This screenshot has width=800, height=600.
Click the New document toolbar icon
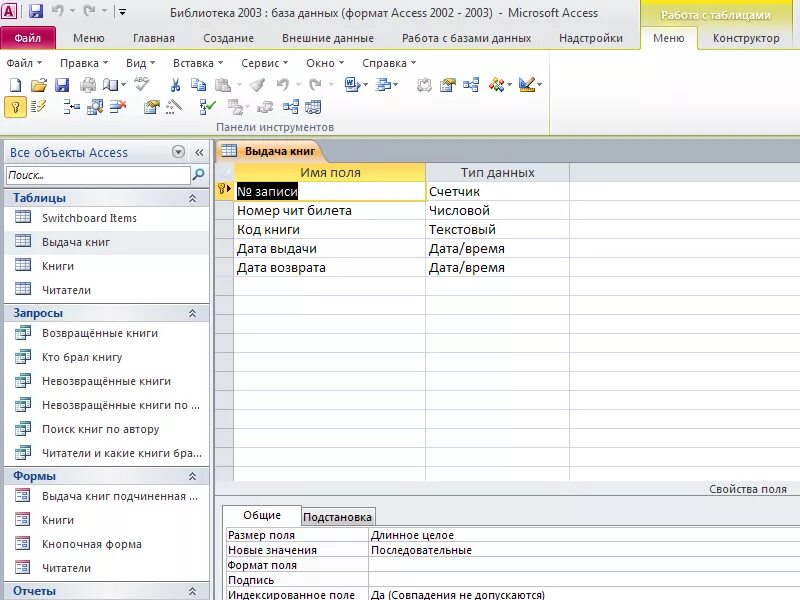(15, 85)
